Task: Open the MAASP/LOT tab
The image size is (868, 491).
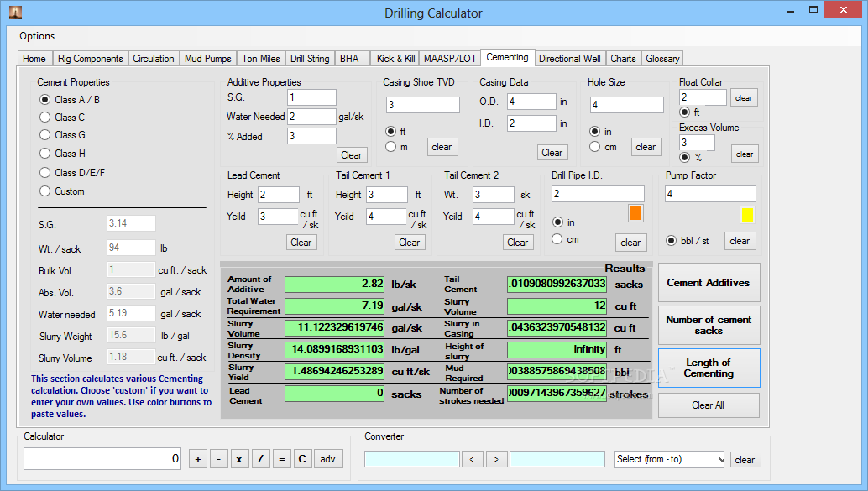Action: (450, 59)
